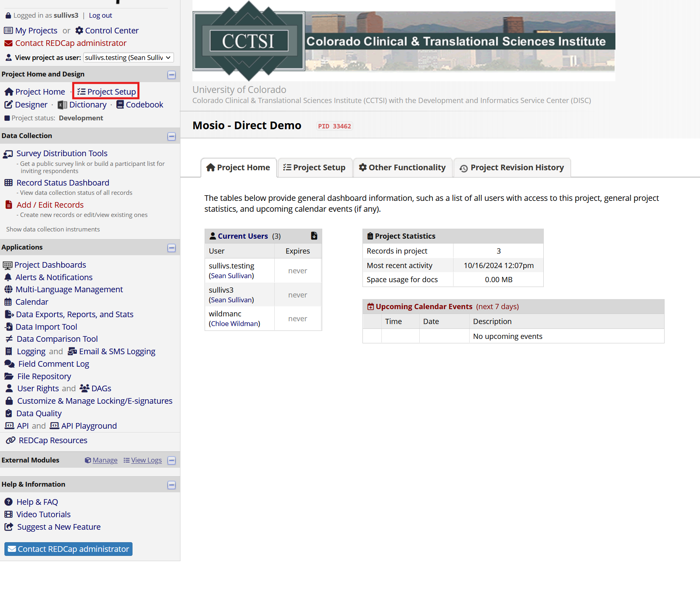The height and width of the screenshot is (607, 700).
Task: Click the Project Dashboards monitor icon
Action: pos(8,265)
